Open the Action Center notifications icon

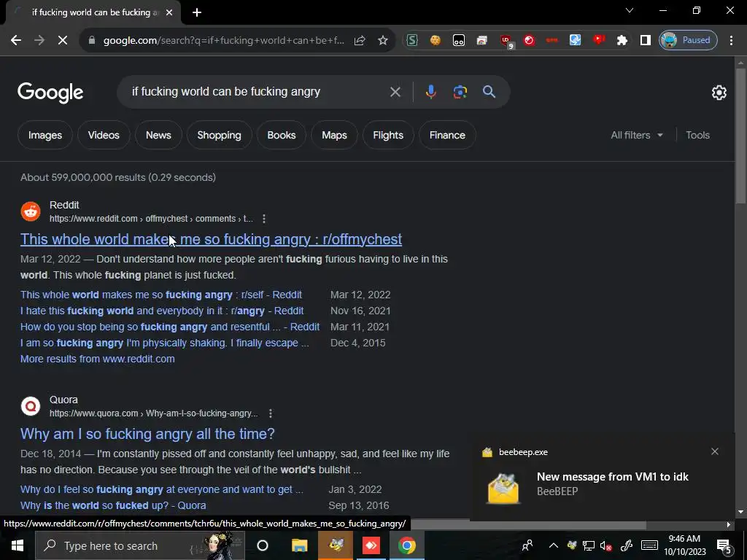pyautogui.click(x=724, y=545)
